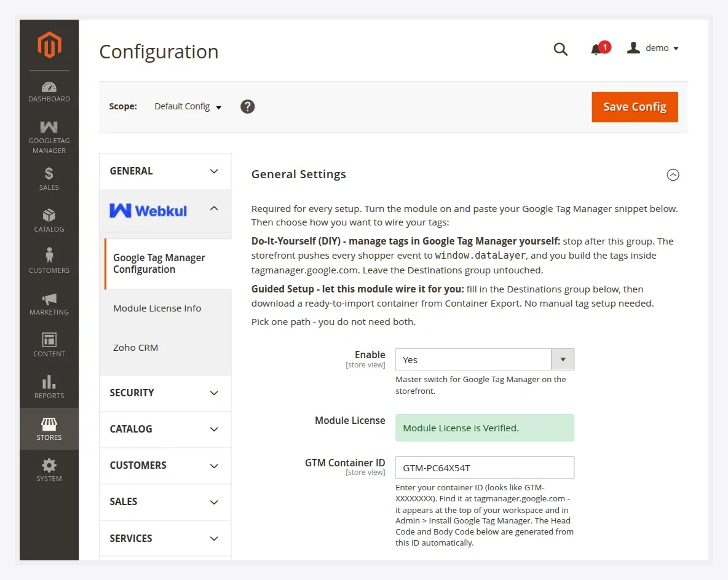Select Module License Info tab
728x580 pixels.
(x=157, y=308)
